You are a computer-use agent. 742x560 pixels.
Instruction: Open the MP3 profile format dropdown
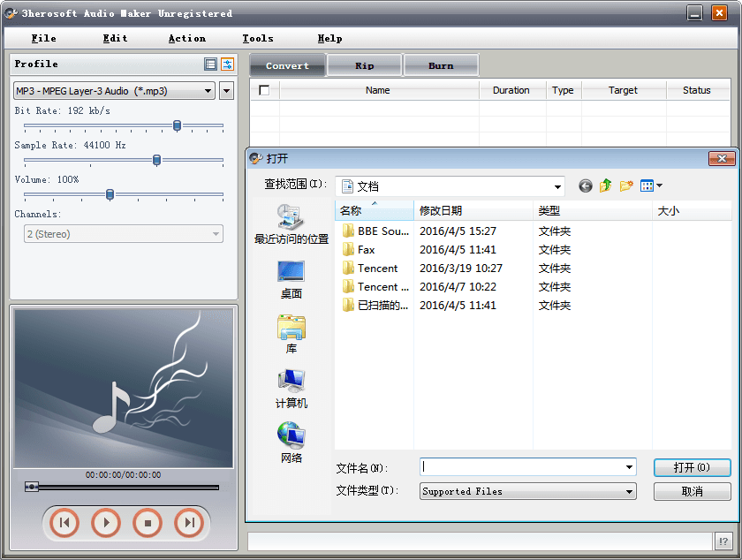click(114, 91)
